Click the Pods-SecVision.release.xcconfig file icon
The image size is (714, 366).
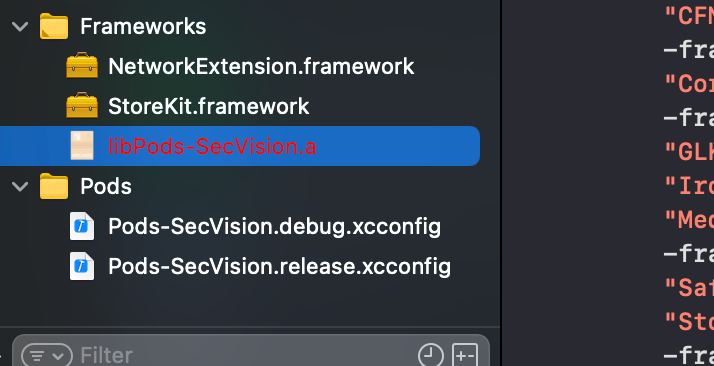coord(82,266)
